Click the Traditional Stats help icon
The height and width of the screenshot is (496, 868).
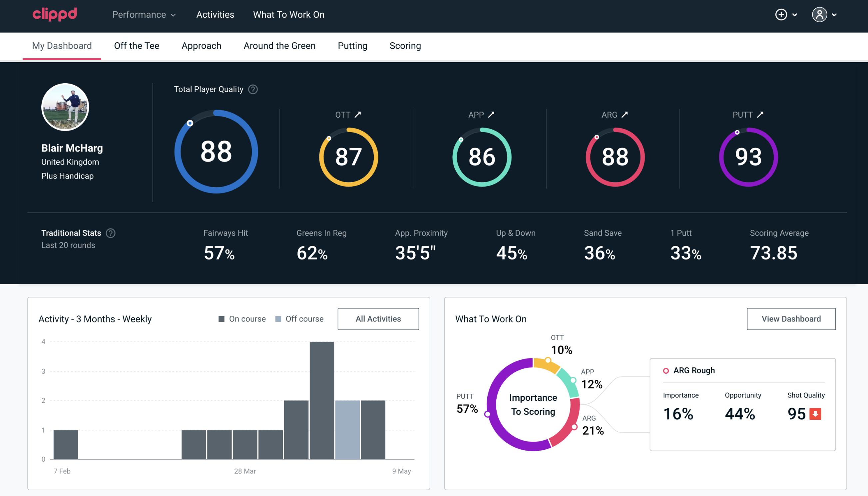(x=112, y=233)
